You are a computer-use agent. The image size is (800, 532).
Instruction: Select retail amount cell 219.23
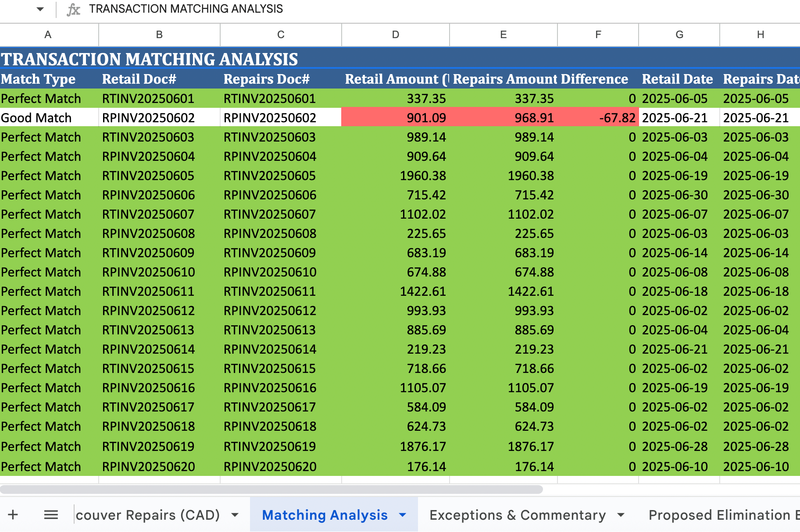[396, 349]
